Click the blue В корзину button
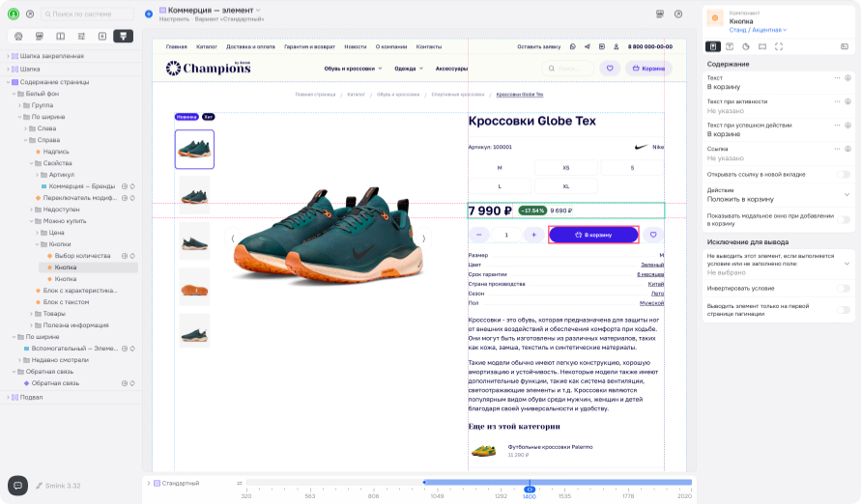 click(593, 235)
